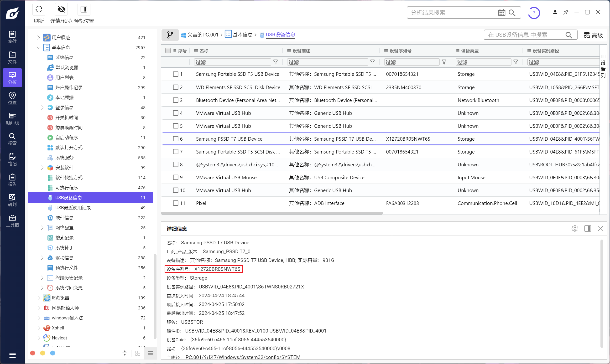610x364 pixels.
Task: Open the 设置列 column settings button
Action: 603,66
